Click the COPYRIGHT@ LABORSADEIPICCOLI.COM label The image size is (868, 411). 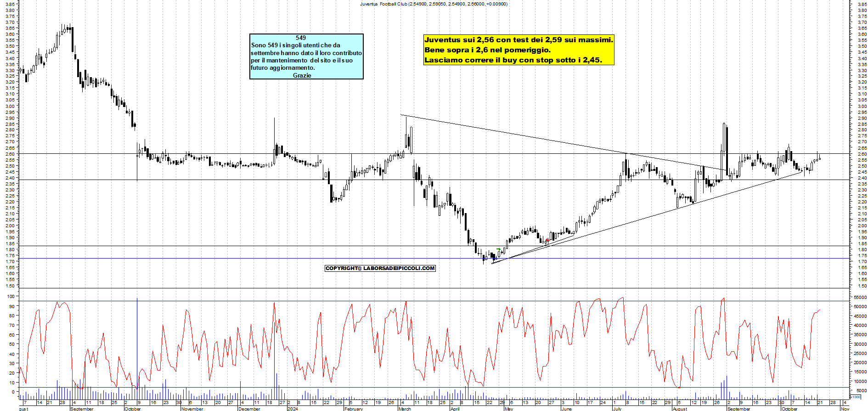coord(380,268)
